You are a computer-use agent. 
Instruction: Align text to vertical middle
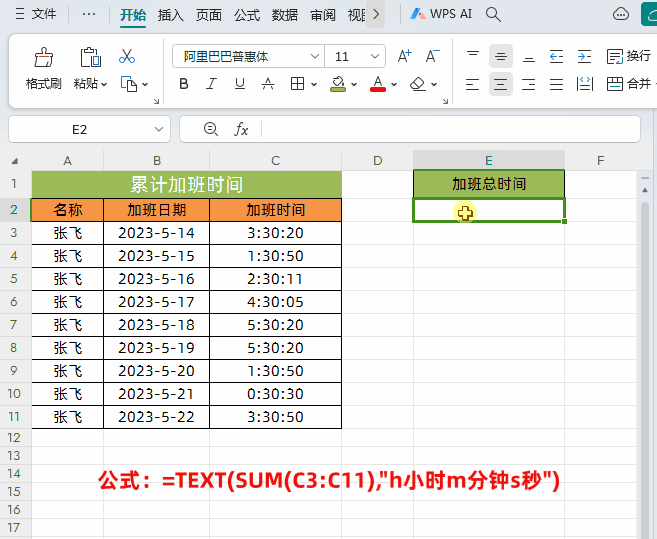[501, 56]
